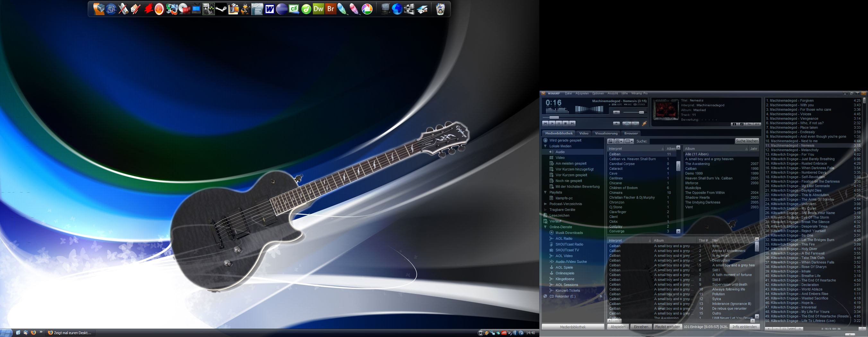Open the Abspielen menu

point(582,93)
